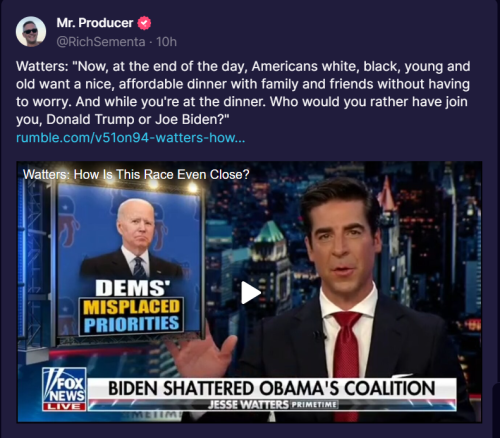The width and height of the screenshot is (500, 438).
Task: Open the "Mr. Producer" display name
Action: [95, 23]
